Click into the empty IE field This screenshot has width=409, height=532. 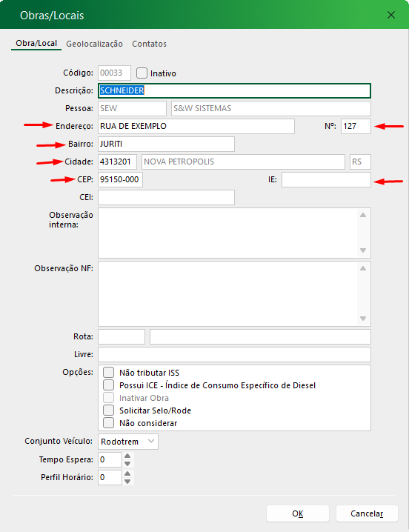(326, 179)
